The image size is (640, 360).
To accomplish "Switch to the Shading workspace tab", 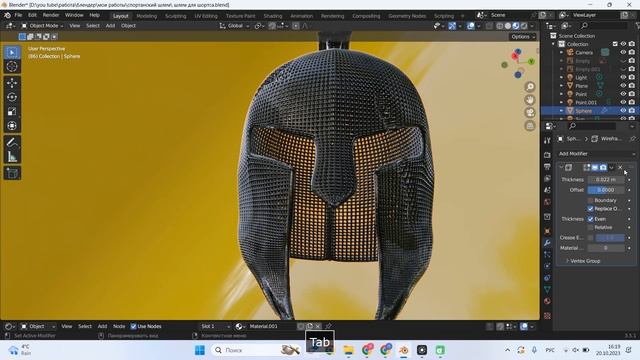I will 273,16.
